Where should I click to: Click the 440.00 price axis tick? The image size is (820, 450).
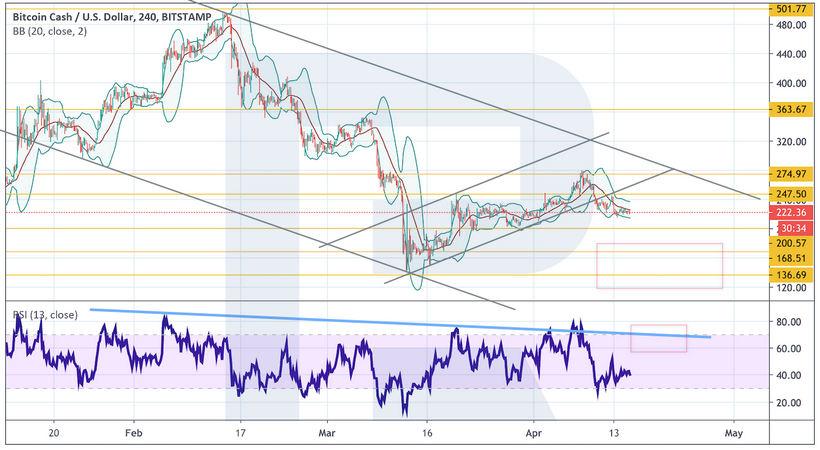(791, 54)
